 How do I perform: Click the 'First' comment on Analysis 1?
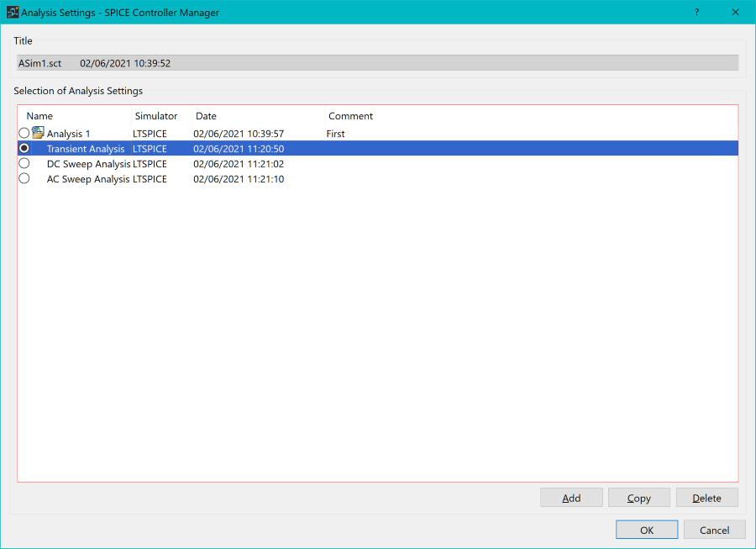pyautogui.click(x=336, y=134)
